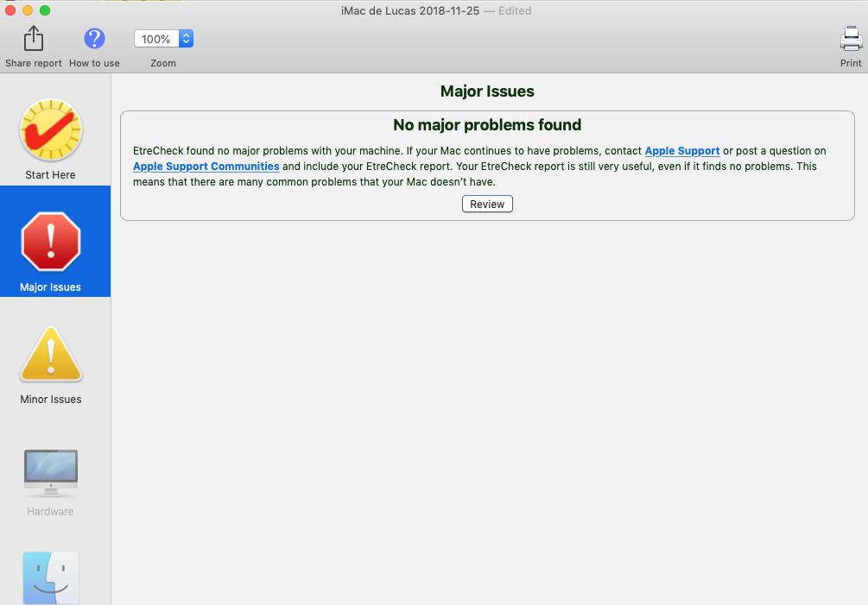Open the Minor Issues warning icon
This screenshot has width=868, height=605.
point(51,354)
